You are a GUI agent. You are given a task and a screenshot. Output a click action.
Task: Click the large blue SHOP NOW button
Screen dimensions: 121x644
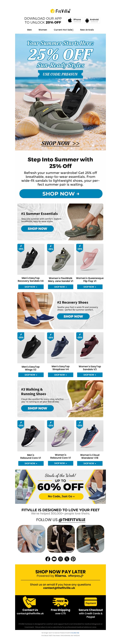click(61, 194)
